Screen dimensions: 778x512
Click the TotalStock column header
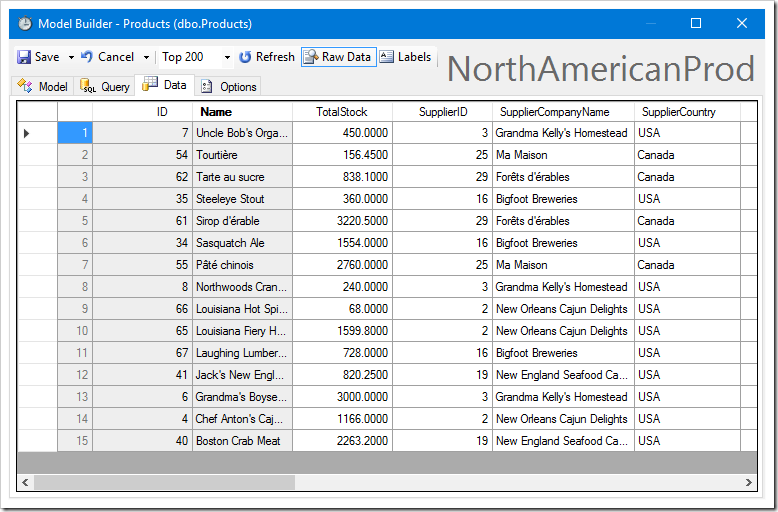342,112
